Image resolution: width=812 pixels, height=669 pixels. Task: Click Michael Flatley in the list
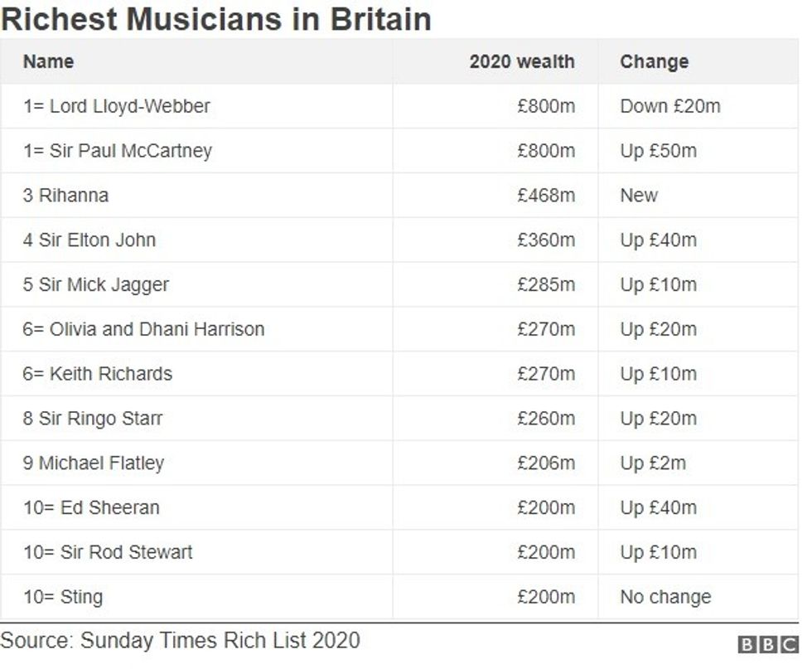94,463
